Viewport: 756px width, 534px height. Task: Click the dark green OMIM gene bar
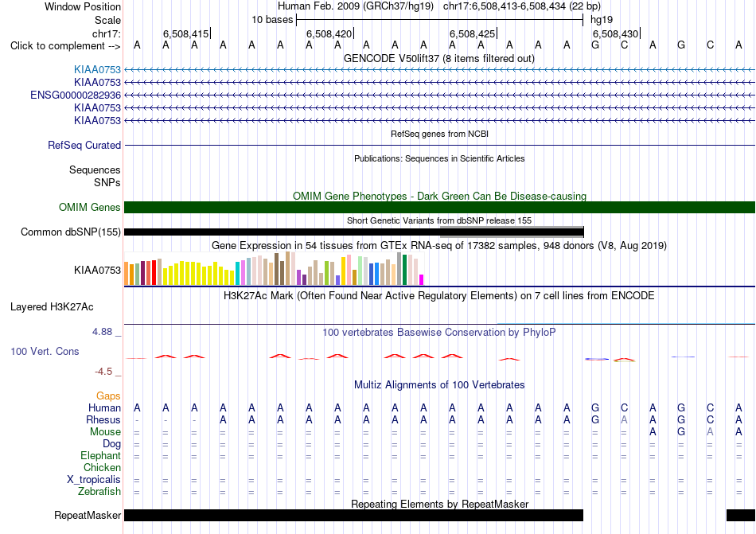(x=440, y=207)
